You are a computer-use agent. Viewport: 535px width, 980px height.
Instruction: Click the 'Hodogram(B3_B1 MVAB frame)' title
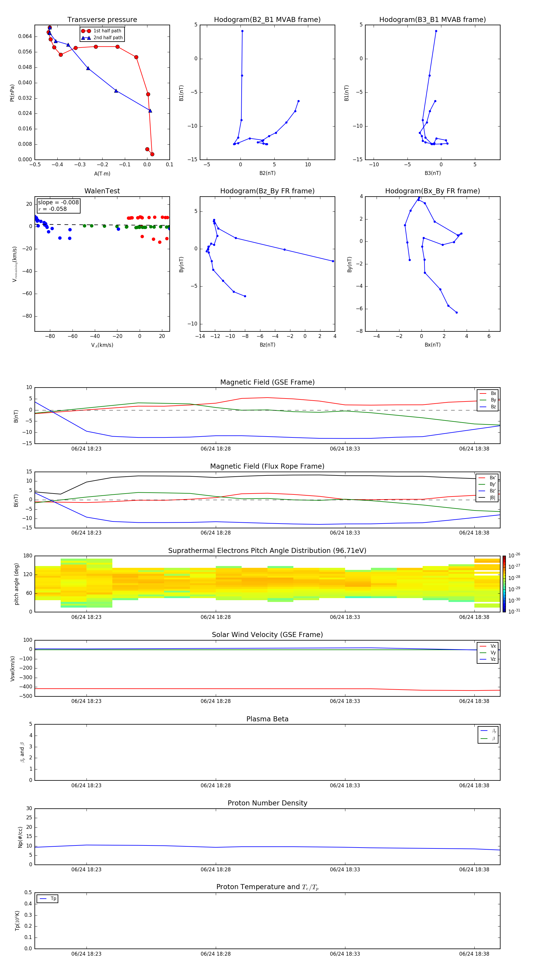tap(432, 20)
